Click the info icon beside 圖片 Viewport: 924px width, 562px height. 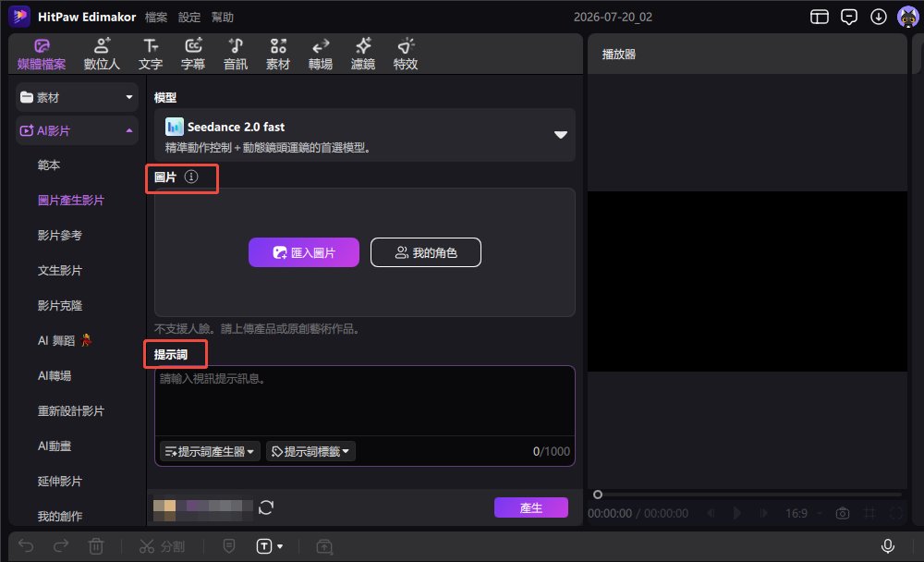[191, 177]
